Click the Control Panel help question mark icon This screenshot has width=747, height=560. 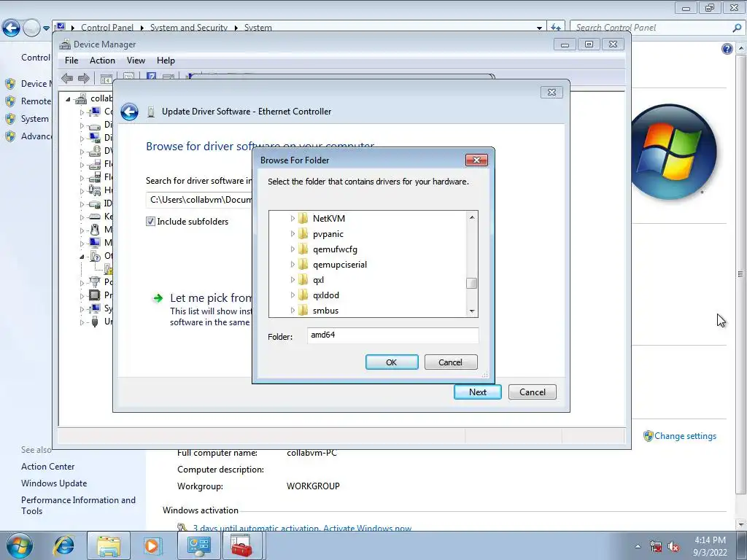coord(727,49)
